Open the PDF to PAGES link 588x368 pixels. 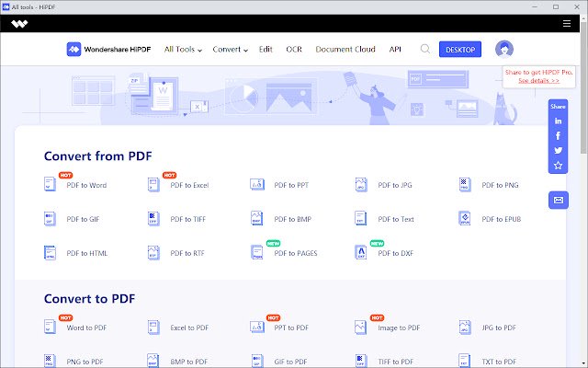coord(296,254)
